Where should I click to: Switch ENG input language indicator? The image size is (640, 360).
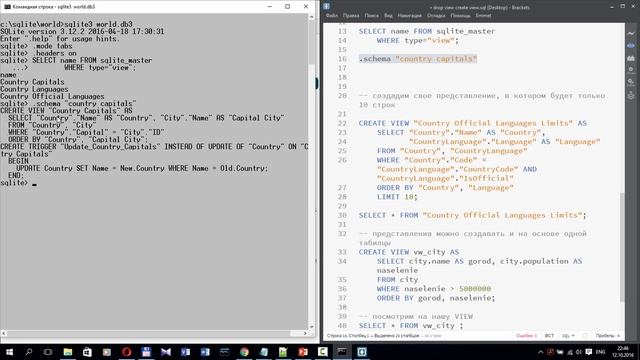pos(600,352)
